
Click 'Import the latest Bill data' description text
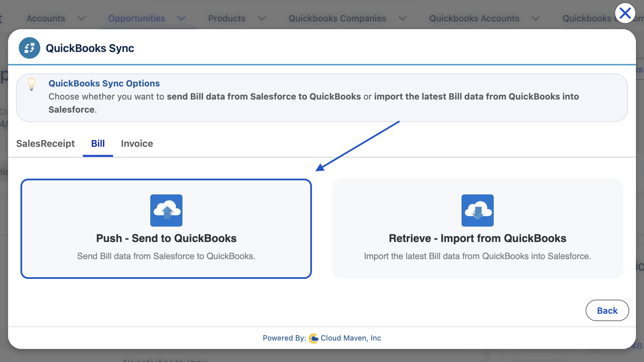478,256
